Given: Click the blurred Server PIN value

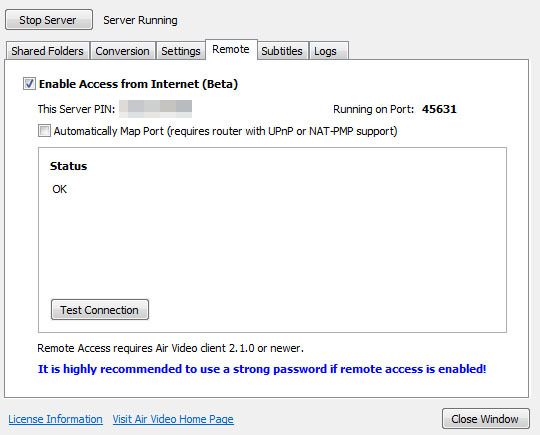Looking at the screenshot, I should 156,109.
